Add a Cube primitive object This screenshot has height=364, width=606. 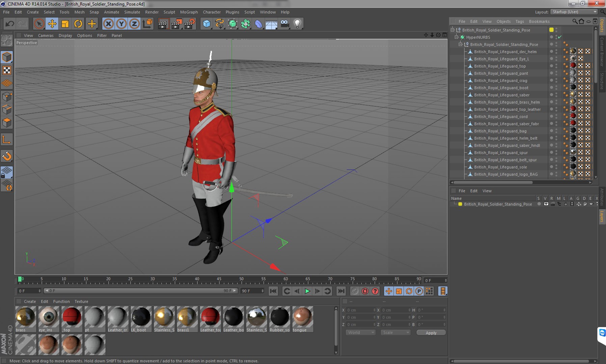(x=206, y=24)
